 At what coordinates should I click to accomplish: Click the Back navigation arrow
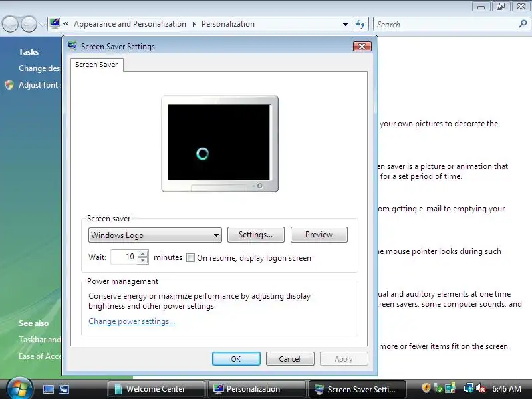coord(10,24)
